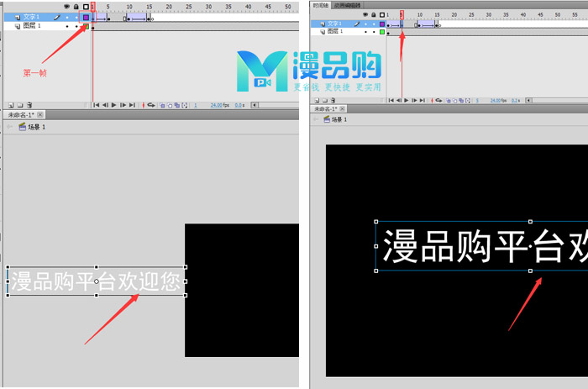Click lock-all-layers header in left timeline
The image size is (588, 389).
coord(76,7)
